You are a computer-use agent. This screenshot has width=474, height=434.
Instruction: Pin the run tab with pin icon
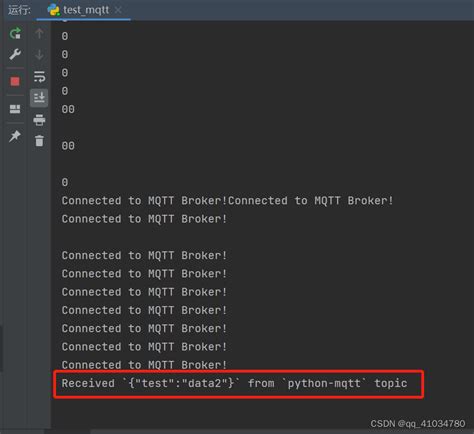(x=15, y=136)
